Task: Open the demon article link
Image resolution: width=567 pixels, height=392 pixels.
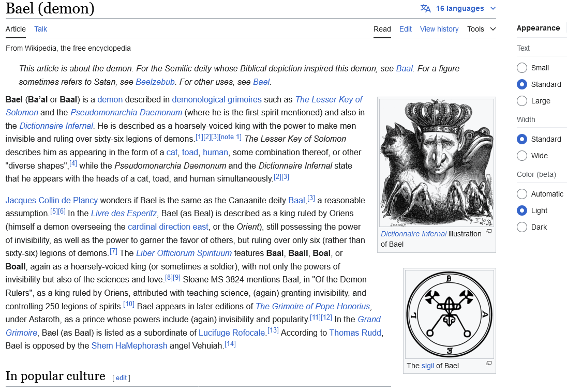Action: point(110,99)
